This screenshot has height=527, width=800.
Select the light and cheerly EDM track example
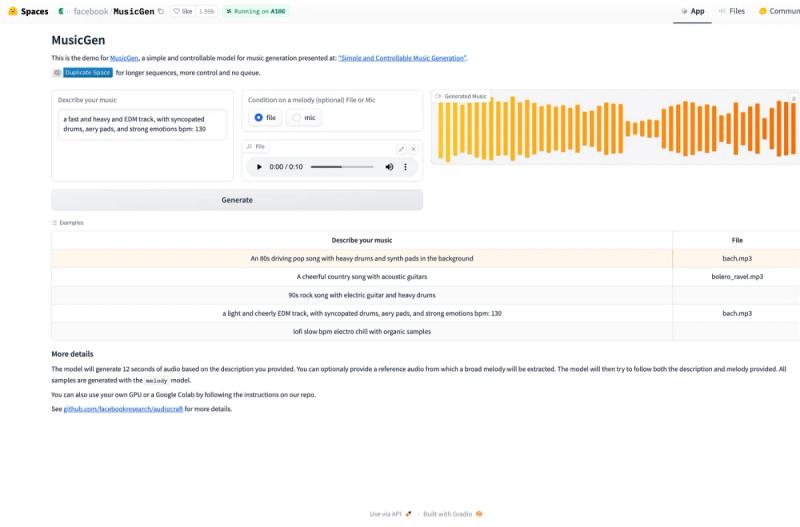tap(362, 314)
